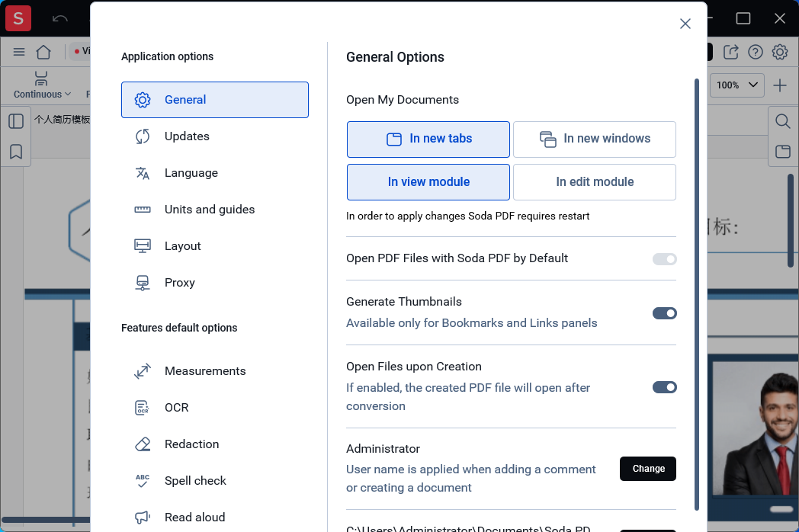Open the Continuous page view dropdown
This screenshot has height=532, width=799.
[x=42, y=85]
